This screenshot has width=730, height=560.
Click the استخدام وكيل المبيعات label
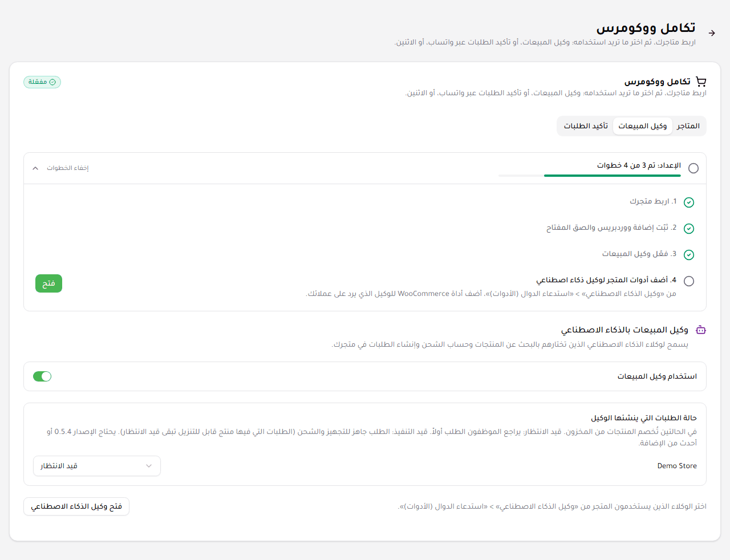(x=657, y=376)
